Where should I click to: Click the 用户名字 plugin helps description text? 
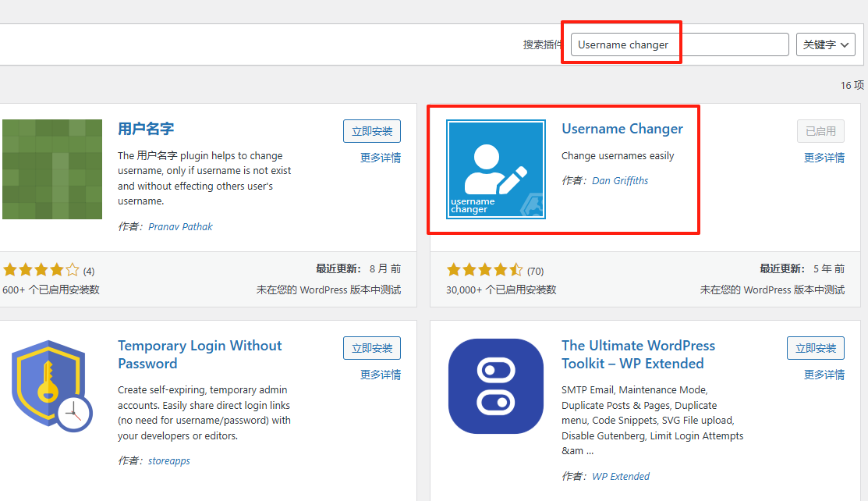204,179
